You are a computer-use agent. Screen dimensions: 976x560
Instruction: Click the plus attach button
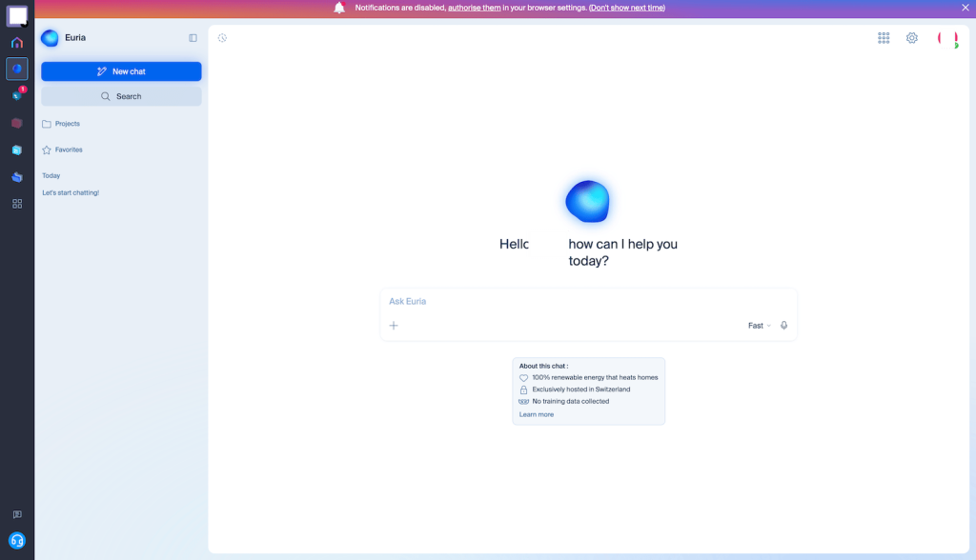394,326
